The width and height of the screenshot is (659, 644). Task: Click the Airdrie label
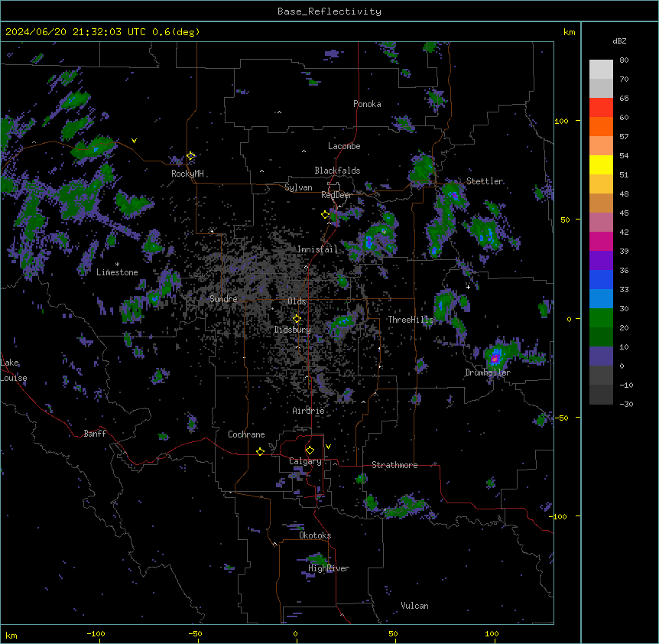(309, 411)
